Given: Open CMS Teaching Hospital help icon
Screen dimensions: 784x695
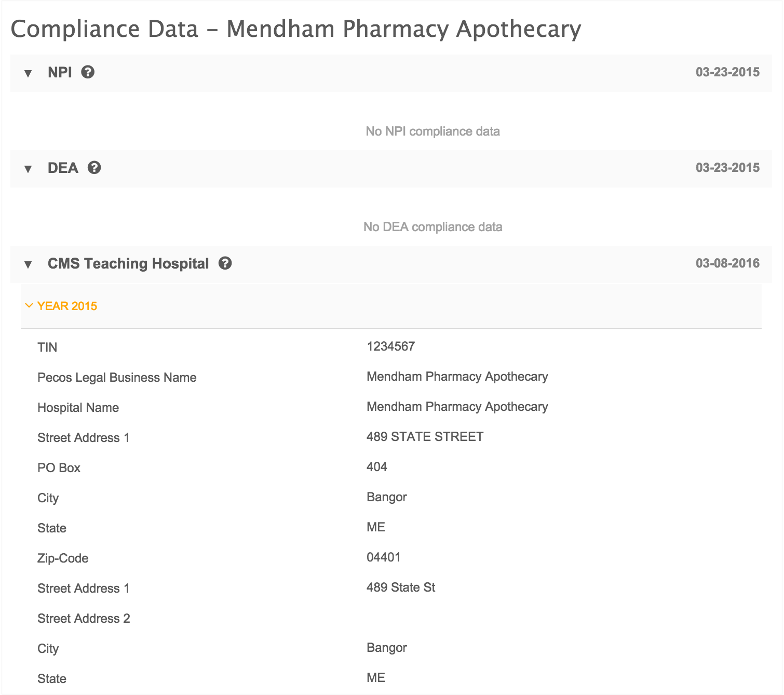Looking at the screenshot, I should click(x=225, y=263).
